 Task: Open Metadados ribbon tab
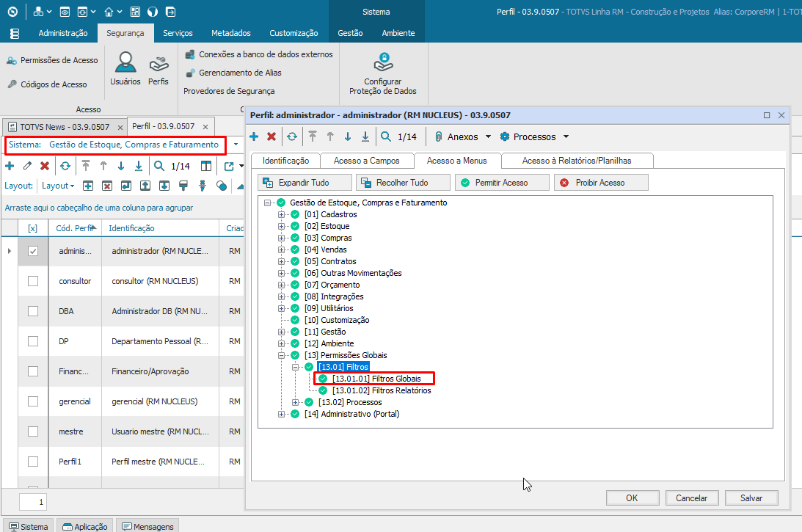(x=230, y=33)
